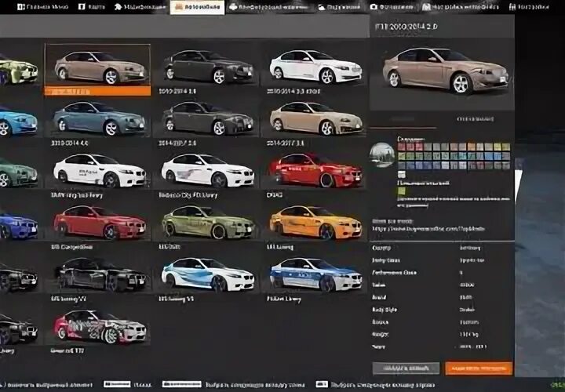Click the wide key hint badge in the bottom bar

tap(181, 384)
